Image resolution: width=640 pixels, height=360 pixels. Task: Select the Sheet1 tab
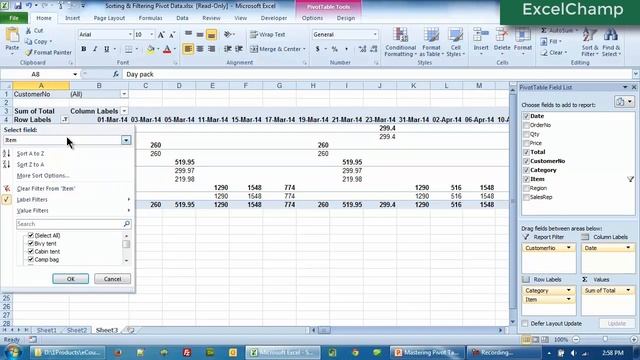coord(47,330)
